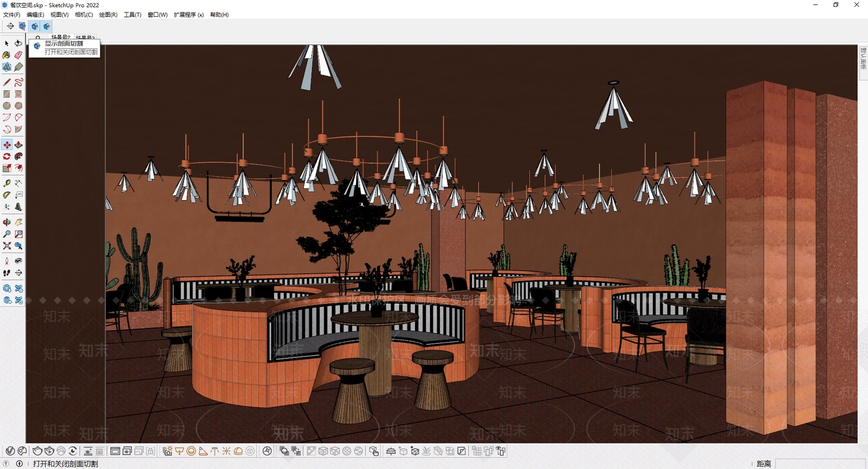This screenshot has height=469, width=868.
Task: Choose the Rotate tool
Action: click(x=7, y=157)
